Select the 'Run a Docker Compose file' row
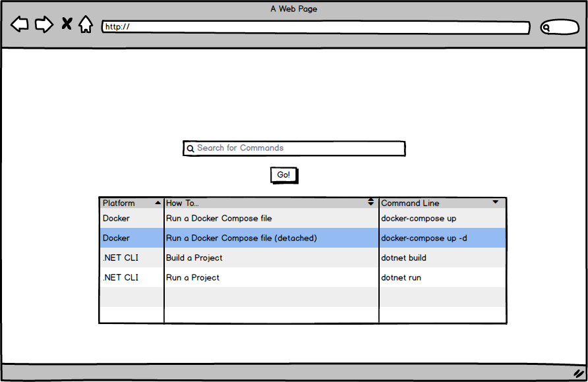Screen dimensions: 588x382 264,218
